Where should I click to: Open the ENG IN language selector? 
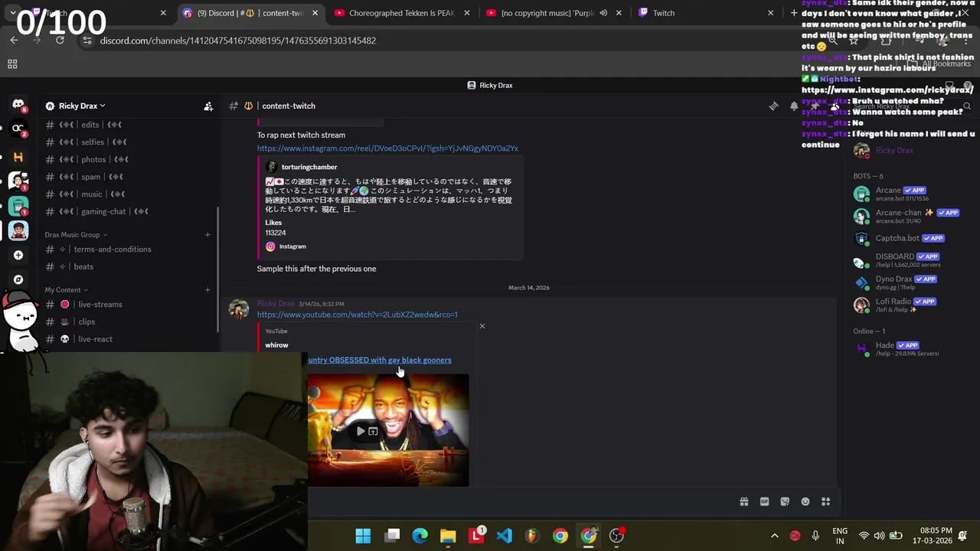pos(840,536)
